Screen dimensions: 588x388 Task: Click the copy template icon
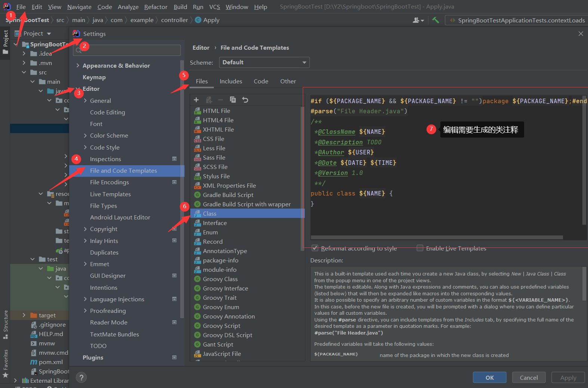(x=233, y=100)
